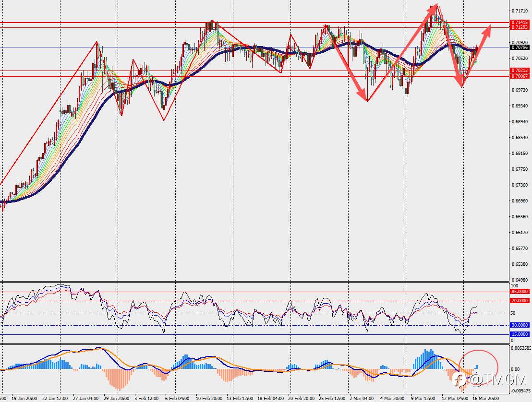Click the 0.70520 price axis value
Image resolution: width=532 pixels, height=402 pixels.
click(519, 59)
